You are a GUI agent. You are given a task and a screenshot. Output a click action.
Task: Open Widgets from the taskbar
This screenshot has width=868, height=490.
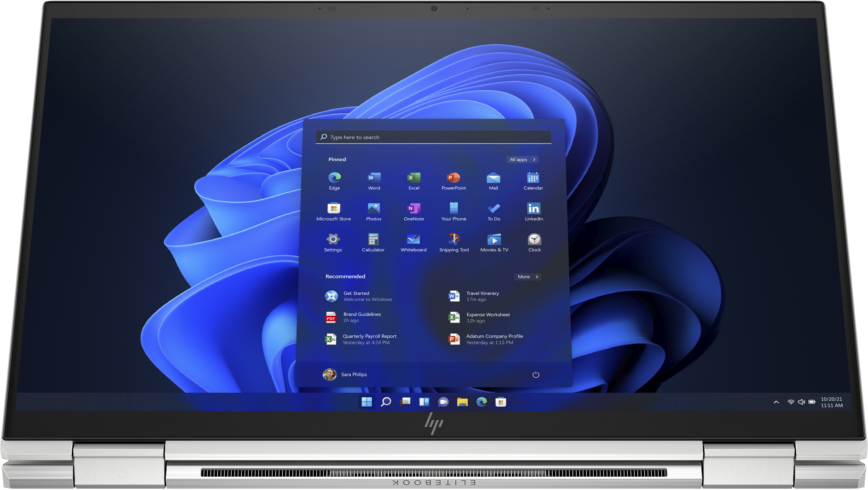coord(424,402)
